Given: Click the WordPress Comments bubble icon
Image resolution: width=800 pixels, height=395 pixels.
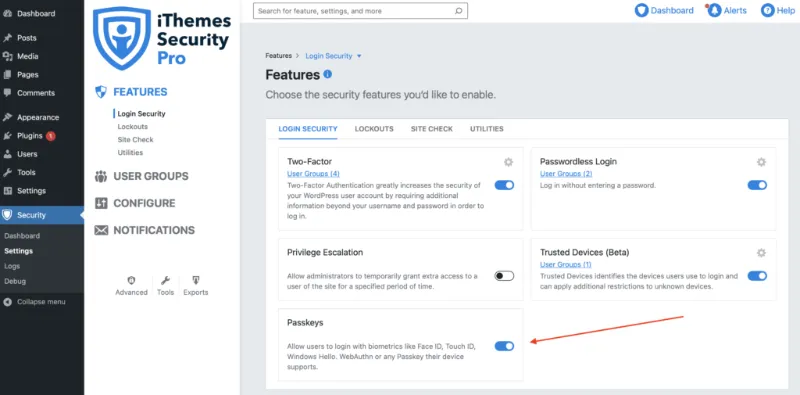Looking at the screenshot, I should pos(7,93).
